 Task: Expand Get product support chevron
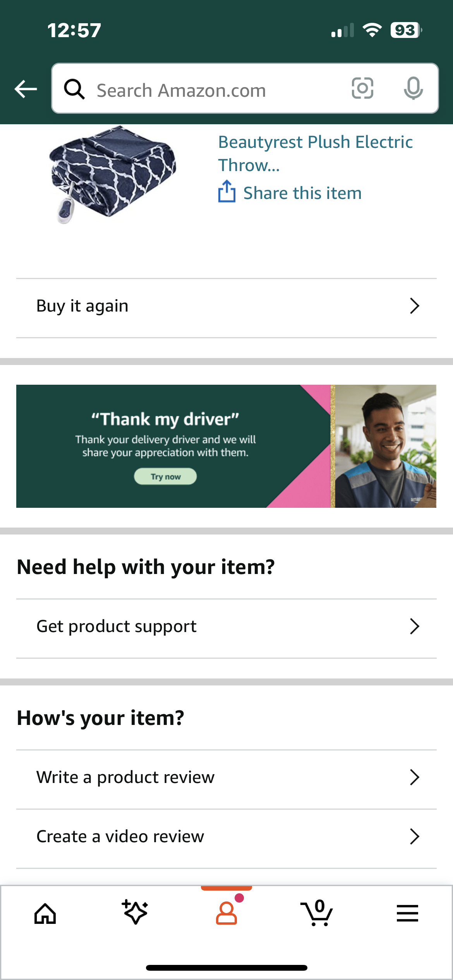(415, 626)
